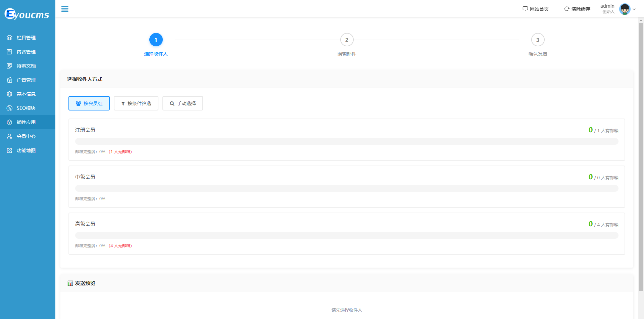The height and width of the screenshot is (319, 644).
Task: Click 清除缓存 to clear cache
Action: click(577, 9)
